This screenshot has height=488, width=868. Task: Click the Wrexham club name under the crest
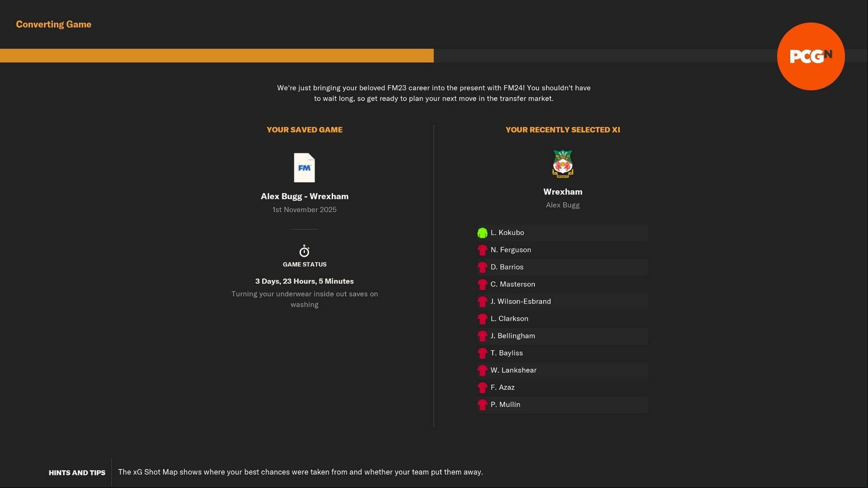click(563, 192)
